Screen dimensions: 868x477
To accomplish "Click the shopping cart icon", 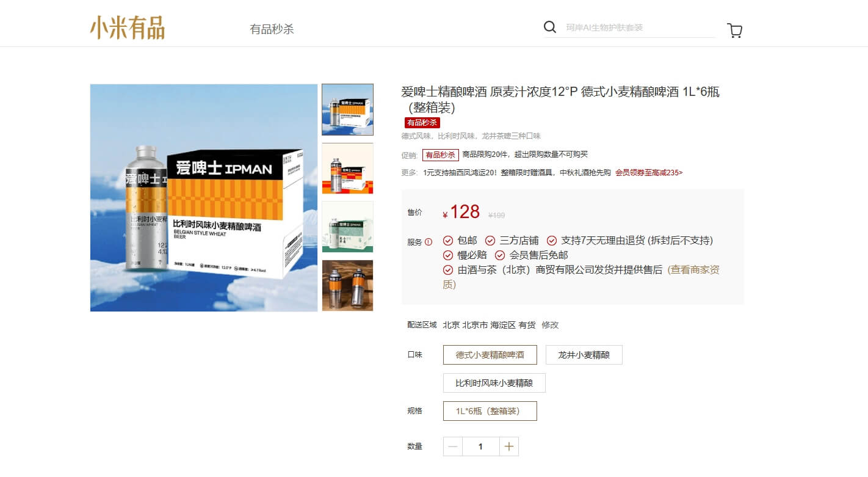I will coord(735,29).
